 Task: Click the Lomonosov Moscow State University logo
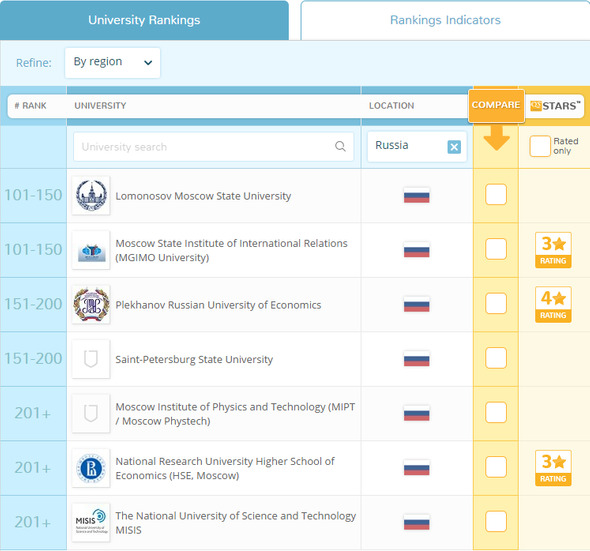pos(91,195)
